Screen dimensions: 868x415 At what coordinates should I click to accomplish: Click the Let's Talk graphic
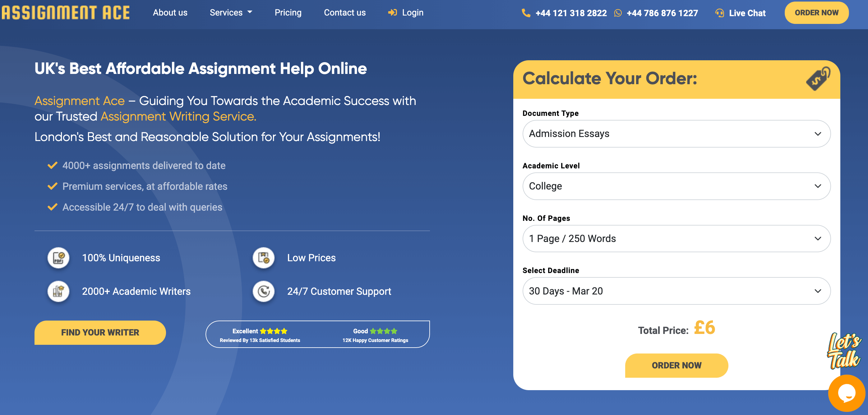pyautogui.click(x=844, y=351)
